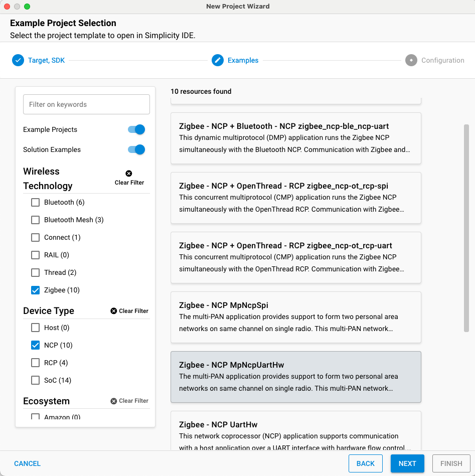Screen dimensions: 475x476
Task: Disable the Solution Examples switch
Action: pos(136,149)
